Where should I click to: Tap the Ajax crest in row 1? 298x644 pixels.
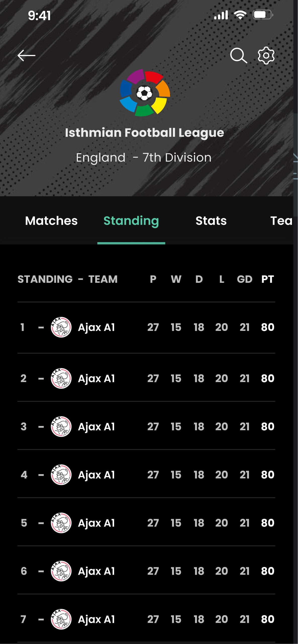(x=61, y=327)
